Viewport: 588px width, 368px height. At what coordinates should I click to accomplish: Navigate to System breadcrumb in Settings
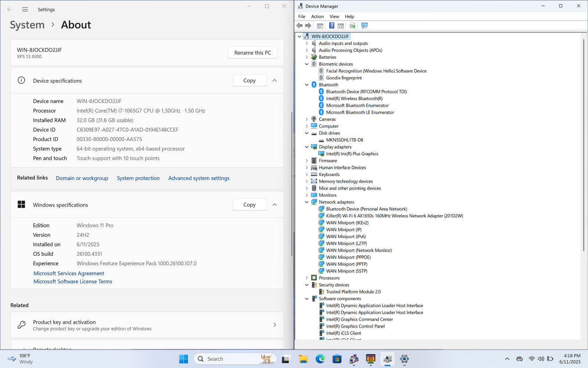click(x=27, y=25)
